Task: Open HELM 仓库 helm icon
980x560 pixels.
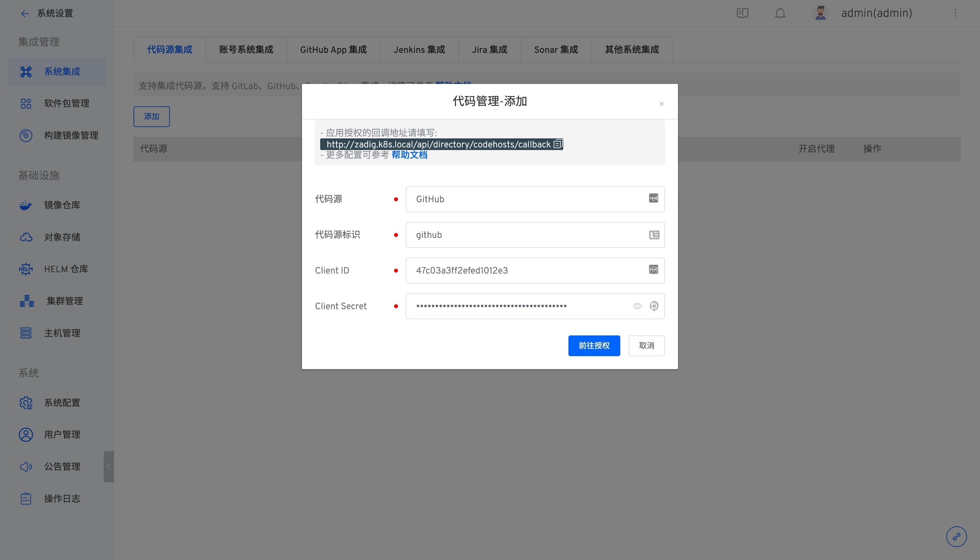Action: coord(26,269)
